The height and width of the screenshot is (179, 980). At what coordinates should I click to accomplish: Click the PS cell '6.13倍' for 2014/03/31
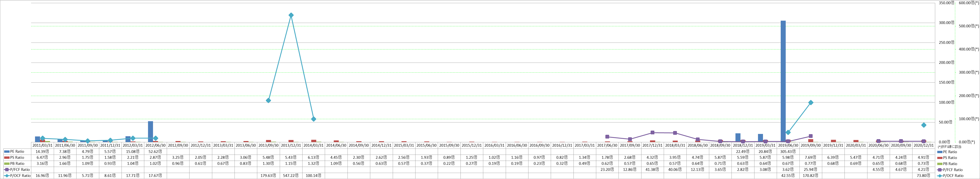pos(314,158)
